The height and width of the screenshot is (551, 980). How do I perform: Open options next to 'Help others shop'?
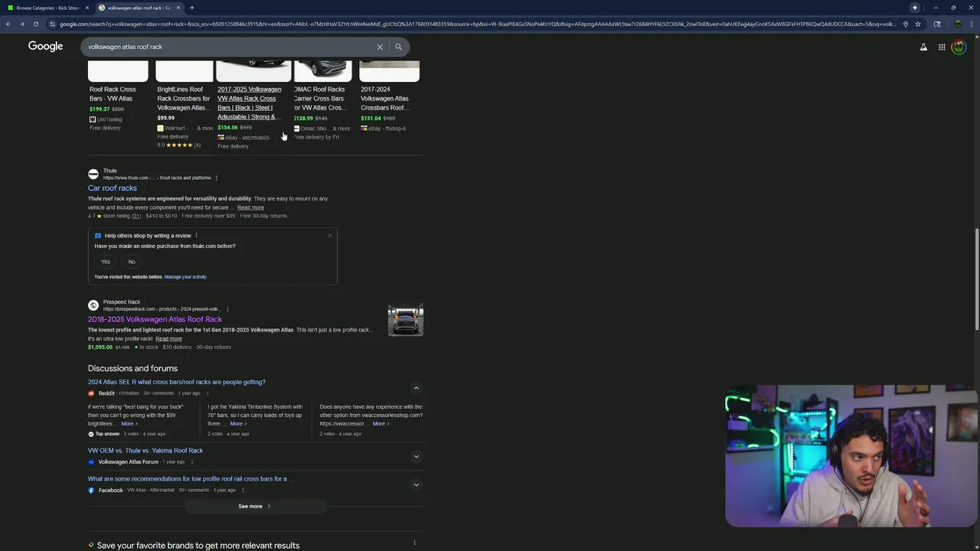tap(196, 236)
